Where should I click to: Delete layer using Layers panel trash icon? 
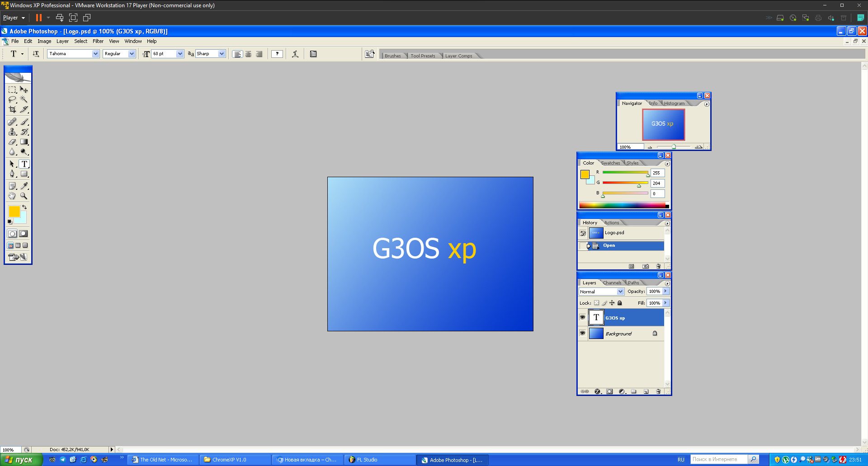658,391
